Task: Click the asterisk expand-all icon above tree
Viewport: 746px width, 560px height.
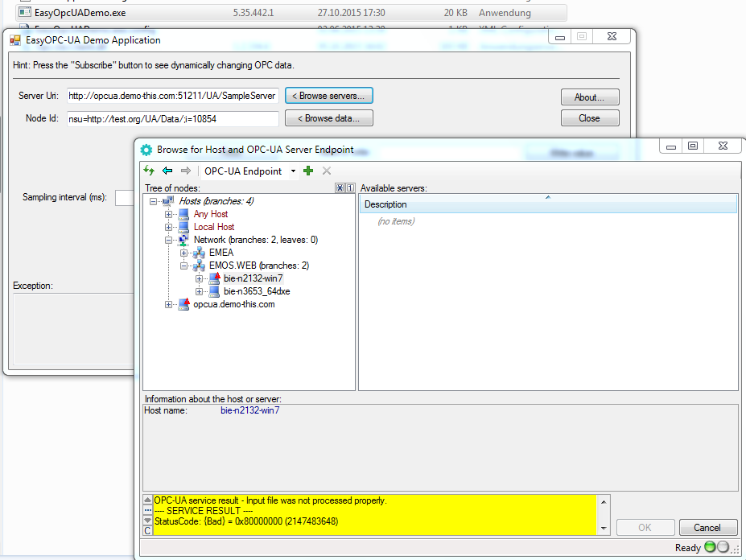Action: point(340,187)
